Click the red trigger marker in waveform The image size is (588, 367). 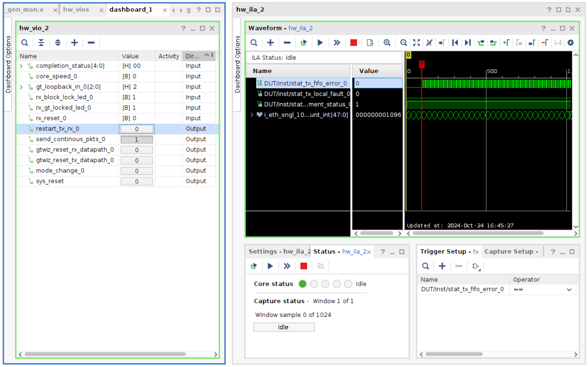[422, 64]
